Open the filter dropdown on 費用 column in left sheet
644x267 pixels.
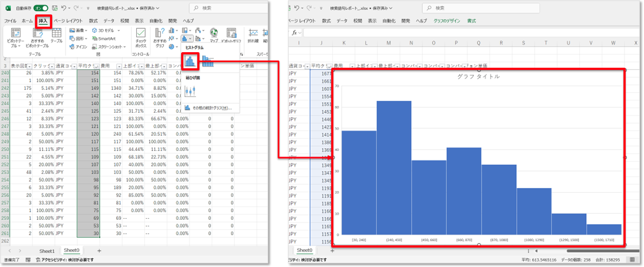point(118,66)
